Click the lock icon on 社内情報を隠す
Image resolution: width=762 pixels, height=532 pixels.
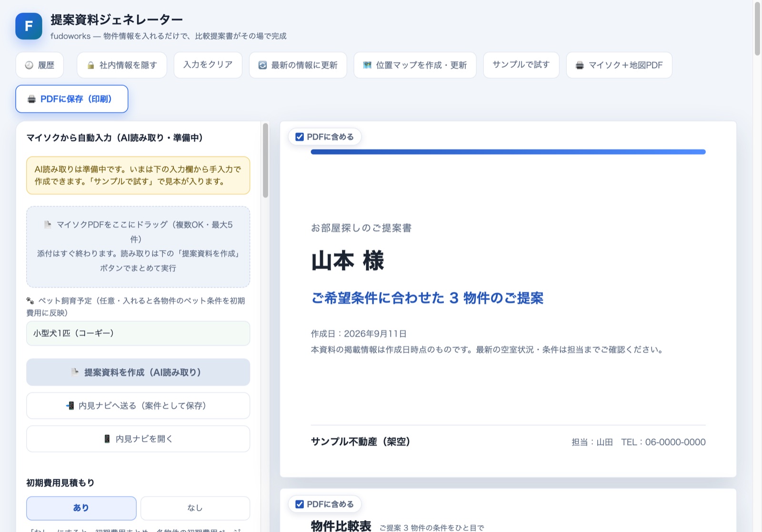pyautogui.click(x=90, y=65)
